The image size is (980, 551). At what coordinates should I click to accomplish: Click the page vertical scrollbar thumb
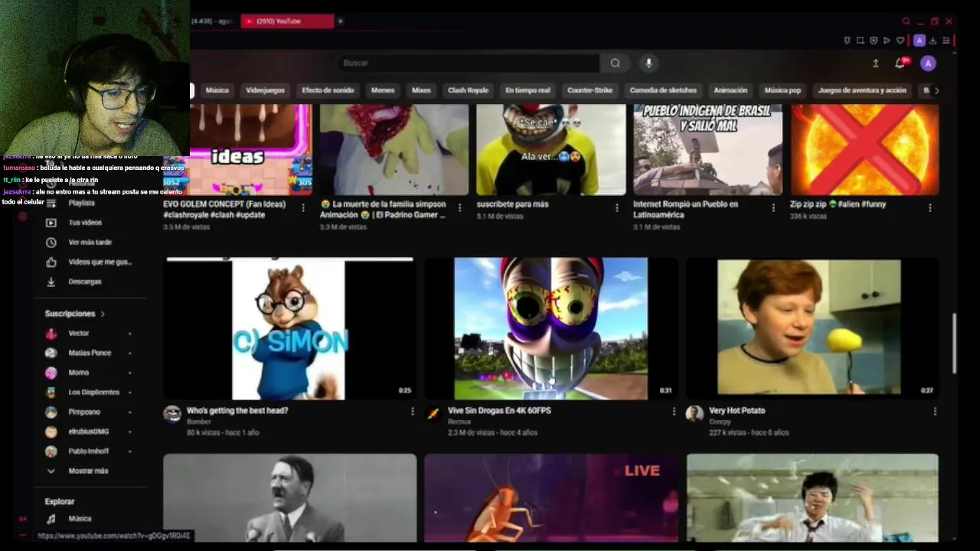954,343
